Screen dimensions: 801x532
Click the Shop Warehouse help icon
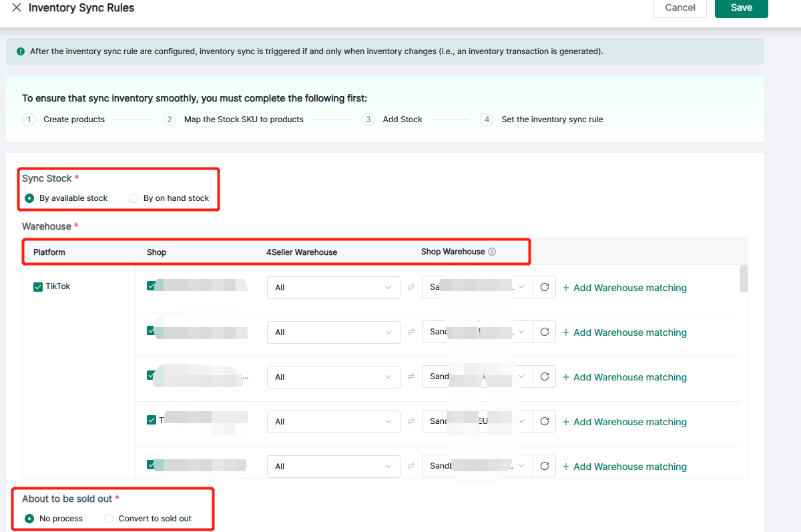(x=492, y=252)
